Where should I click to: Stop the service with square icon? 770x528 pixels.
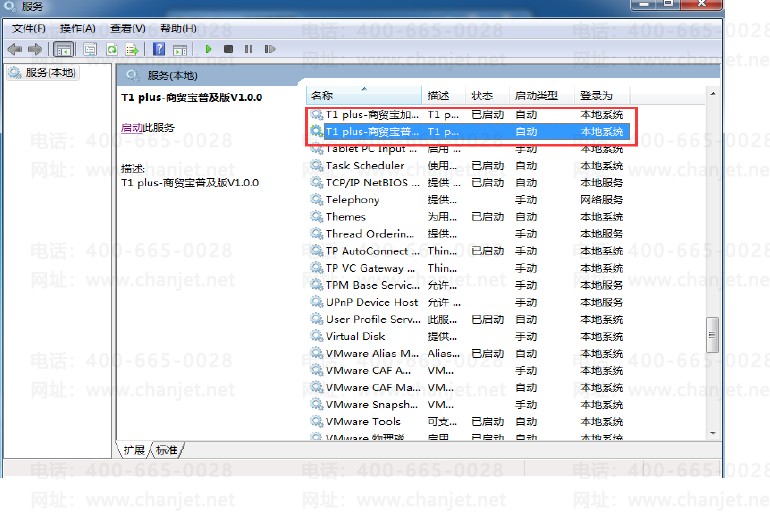click(228, 49)
